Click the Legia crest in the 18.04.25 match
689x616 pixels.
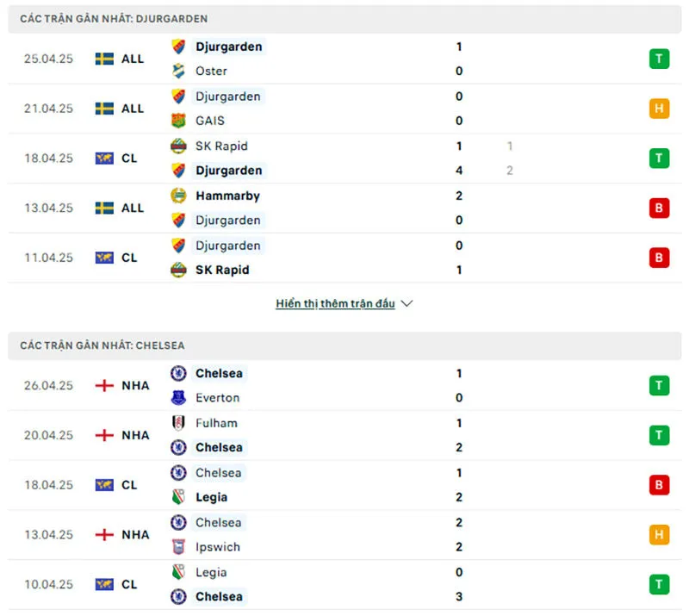tap(178, 497)
